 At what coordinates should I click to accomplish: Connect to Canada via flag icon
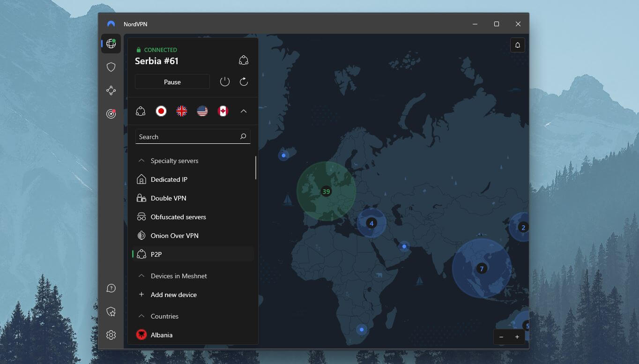[x=223, y=111]
